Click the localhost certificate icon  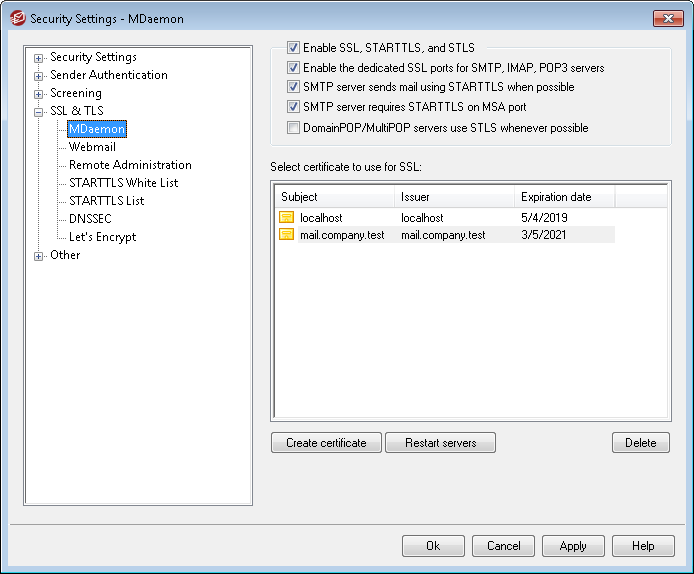click(x=286, y=217)
